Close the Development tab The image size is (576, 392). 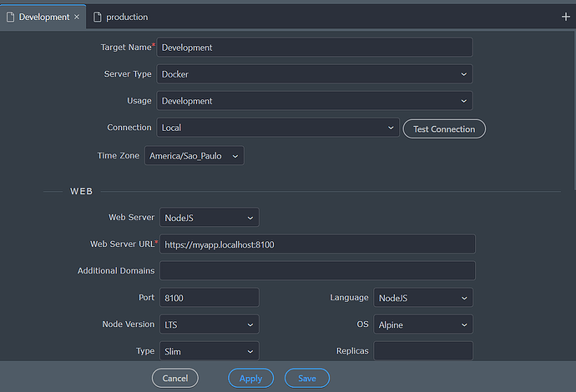(x=77, y=17)
